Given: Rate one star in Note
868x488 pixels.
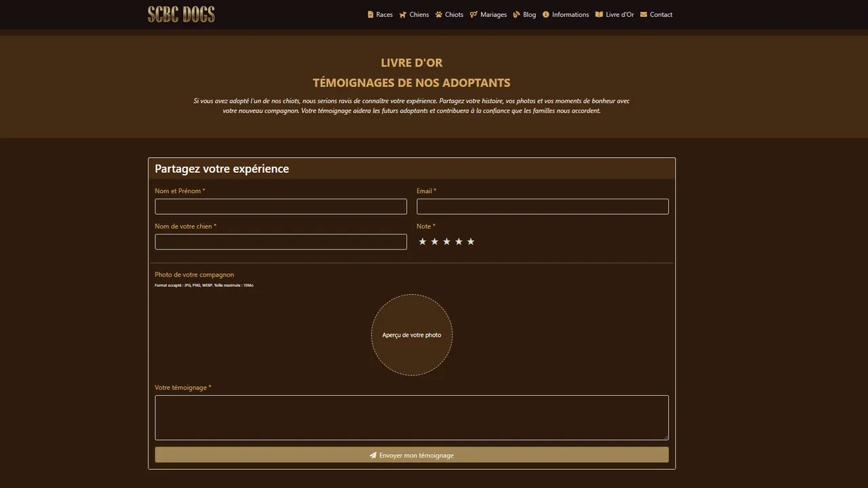Looking at the screenshot, I should (x=422, y=242).
